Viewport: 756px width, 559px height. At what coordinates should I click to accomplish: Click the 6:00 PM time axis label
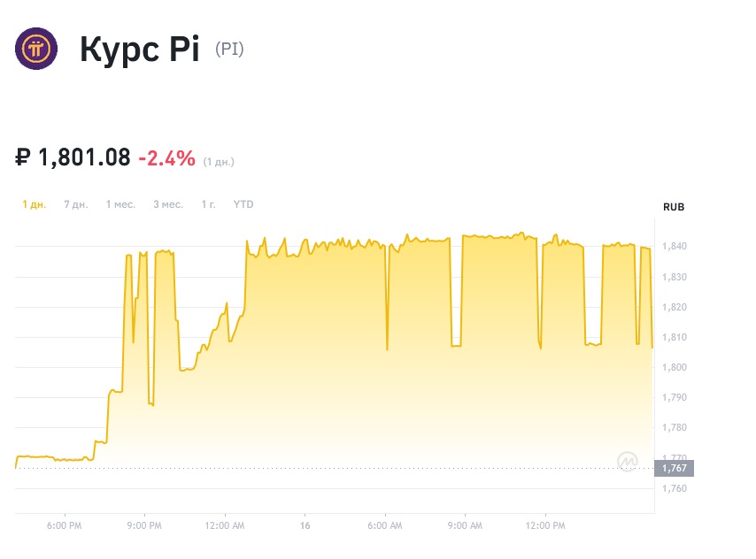65,525
